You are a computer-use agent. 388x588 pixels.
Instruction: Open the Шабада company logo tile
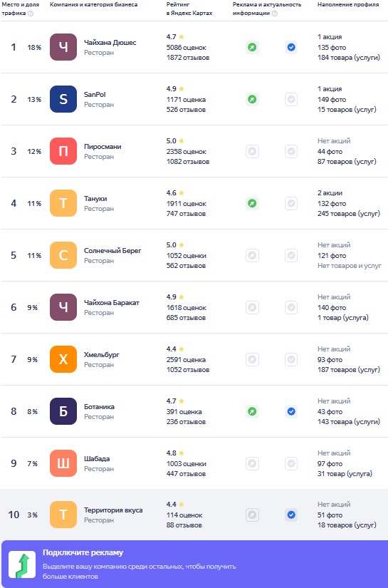click(x=63, y=463)
